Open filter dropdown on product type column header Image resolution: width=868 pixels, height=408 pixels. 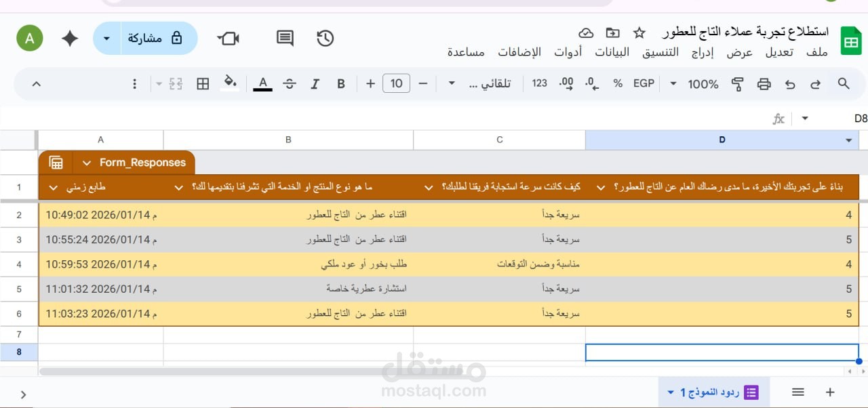click(179, 188)
